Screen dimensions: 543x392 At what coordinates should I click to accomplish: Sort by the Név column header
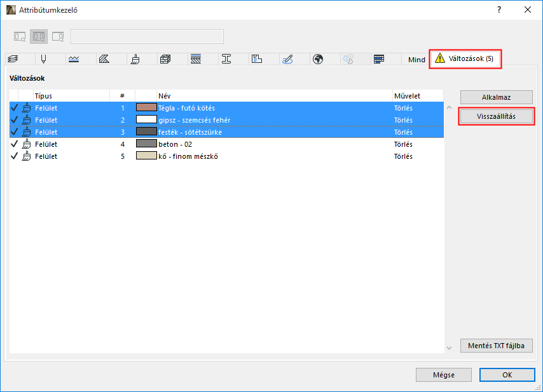[275, 96]
